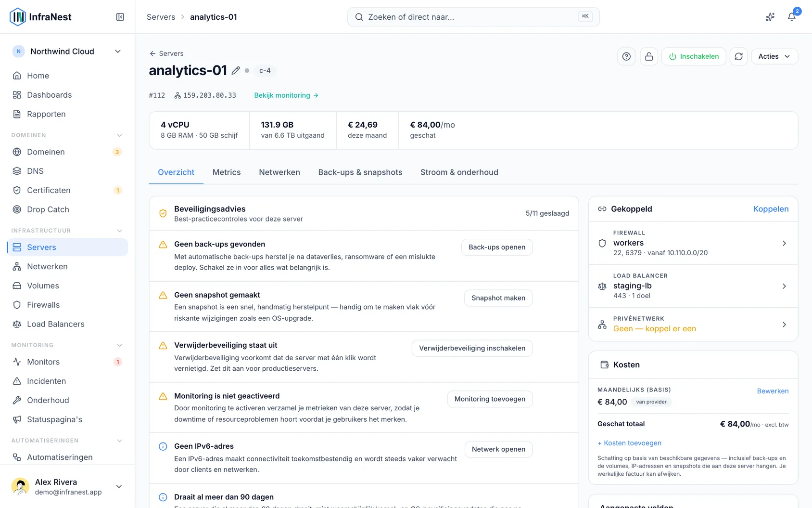Open the Acties dropdown

tap(774, 56)
